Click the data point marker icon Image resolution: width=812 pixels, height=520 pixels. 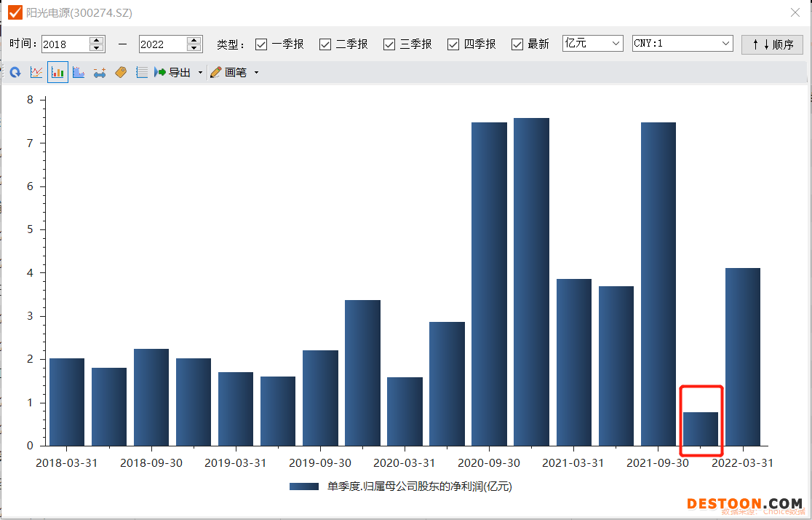[100, 73]
